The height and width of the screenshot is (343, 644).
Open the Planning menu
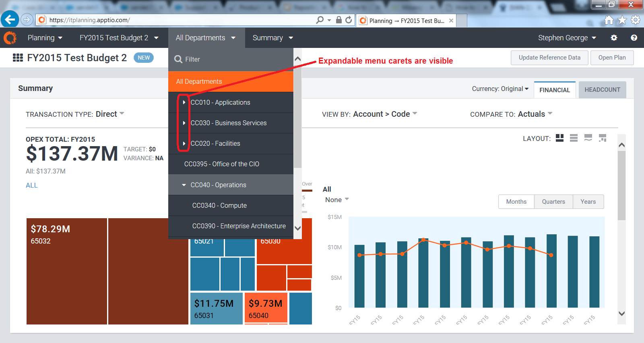45,38
